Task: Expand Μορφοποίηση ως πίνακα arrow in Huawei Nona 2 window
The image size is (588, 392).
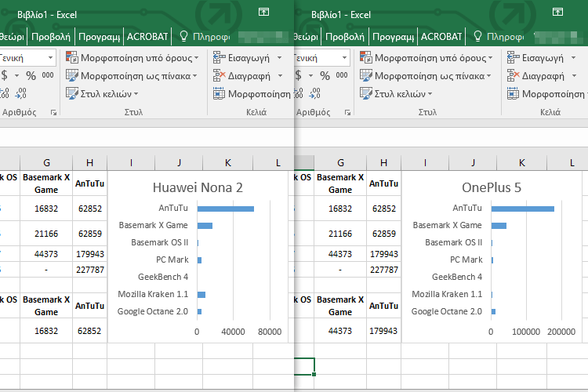Action: click(195, 76)
